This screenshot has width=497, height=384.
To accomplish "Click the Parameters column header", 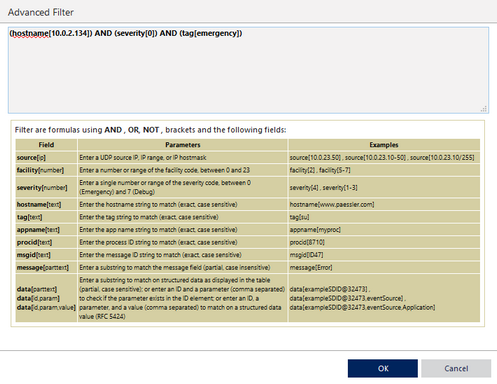I will pos(183,145).
